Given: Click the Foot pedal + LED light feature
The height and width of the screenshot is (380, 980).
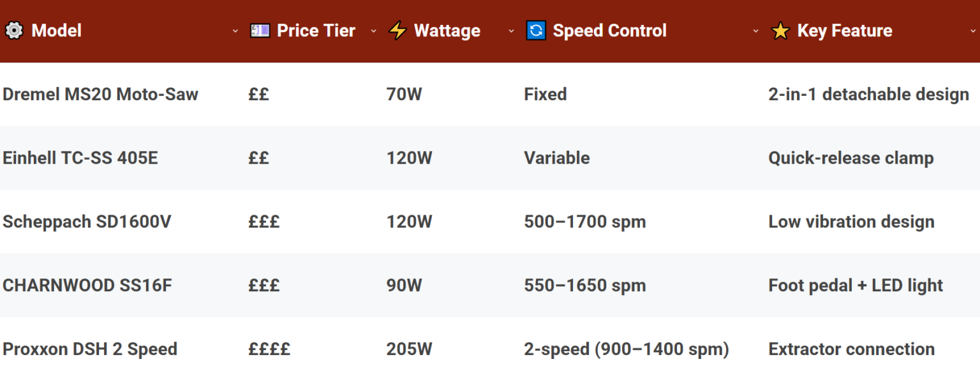Looking at the screenshot, I should 855,285.
